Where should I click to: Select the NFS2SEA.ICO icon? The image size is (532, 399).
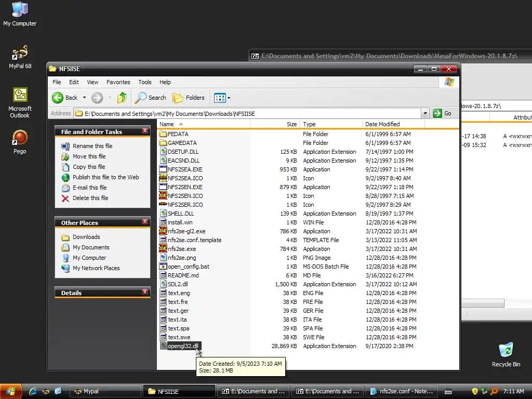(x=163, y=178)
